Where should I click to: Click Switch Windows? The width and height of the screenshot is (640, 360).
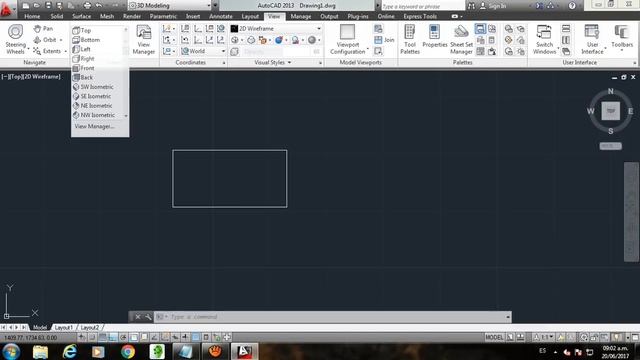coord(544,40)
